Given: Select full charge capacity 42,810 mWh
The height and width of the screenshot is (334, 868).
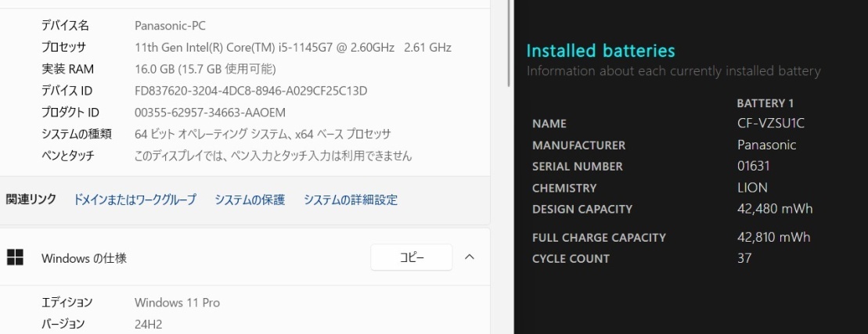Looking at the screenshot, I should [774, 237].
